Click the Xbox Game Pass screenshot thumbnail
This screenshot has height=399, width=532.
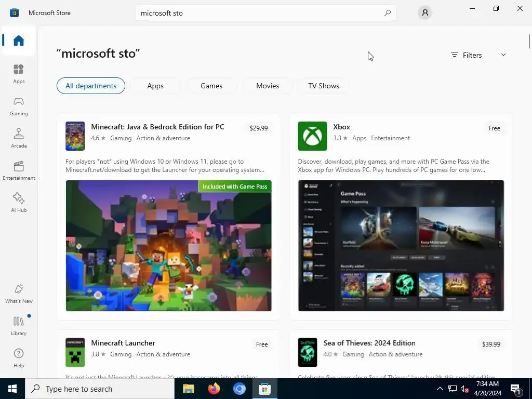click(x=401, y=246)
